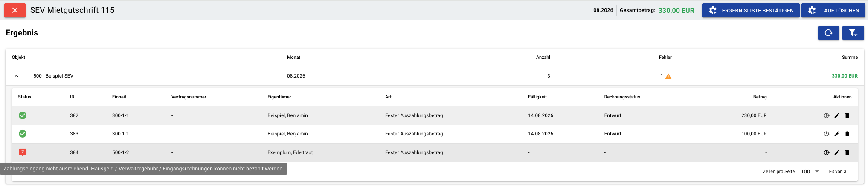Click the green check status of row 382
The height and width of the screenshot is (187, 868).
pyautogui.click(x=23, y=115)
